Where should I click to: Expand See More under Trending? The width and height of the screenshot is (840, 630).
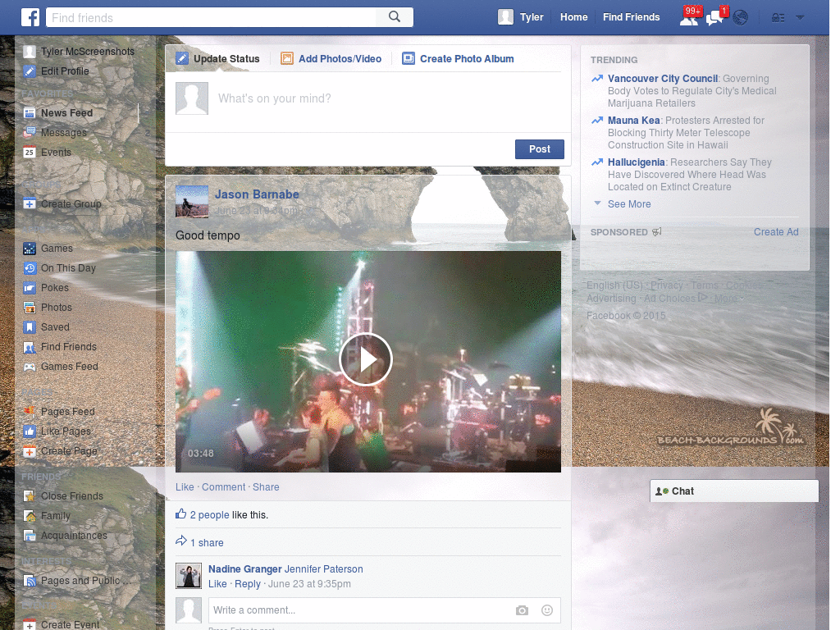(629, 204)
